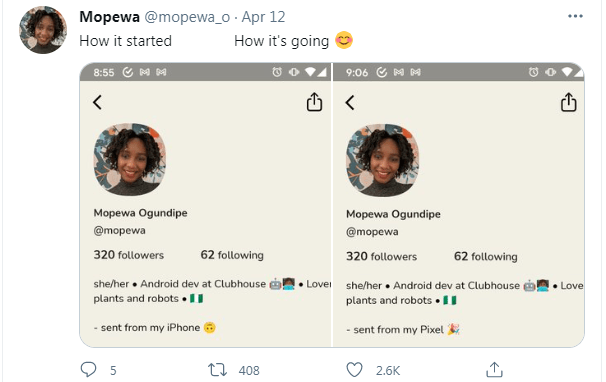Open profile photo in right phone screenshot
This screenshot has height=382, width=606.
383,160
